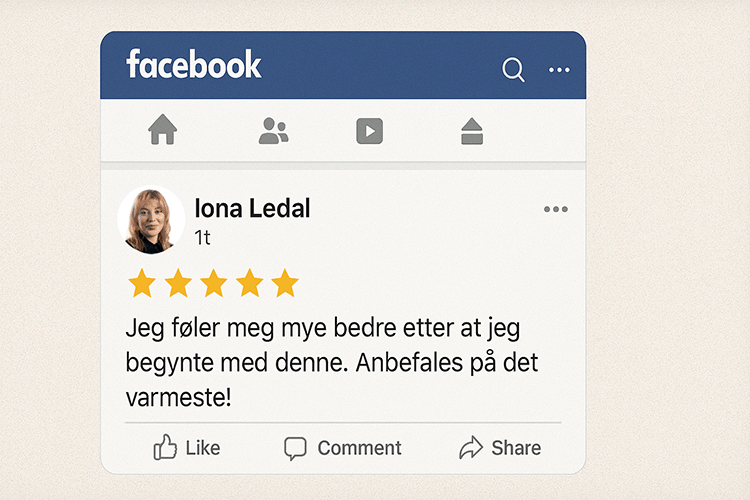Screen dimensions: 750x500
Task: Click the second rating star
Action: click(178, 283)
